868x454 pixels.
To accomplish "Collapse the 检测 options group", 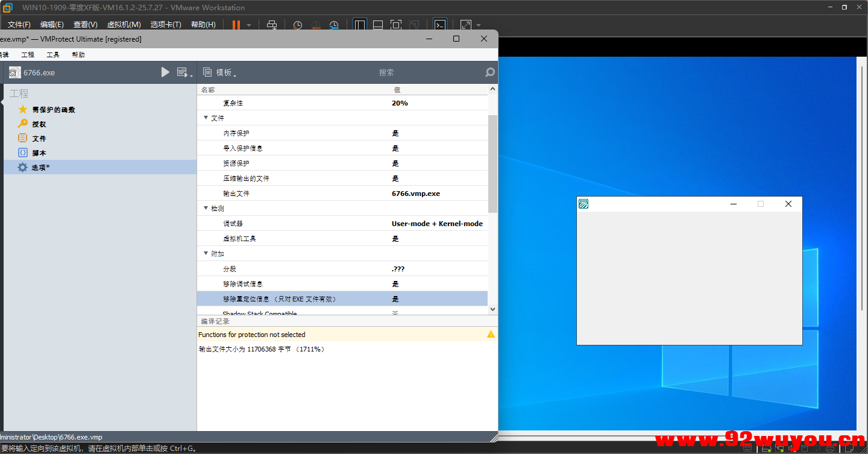I will pyautogui.click(x=206, y=208).
